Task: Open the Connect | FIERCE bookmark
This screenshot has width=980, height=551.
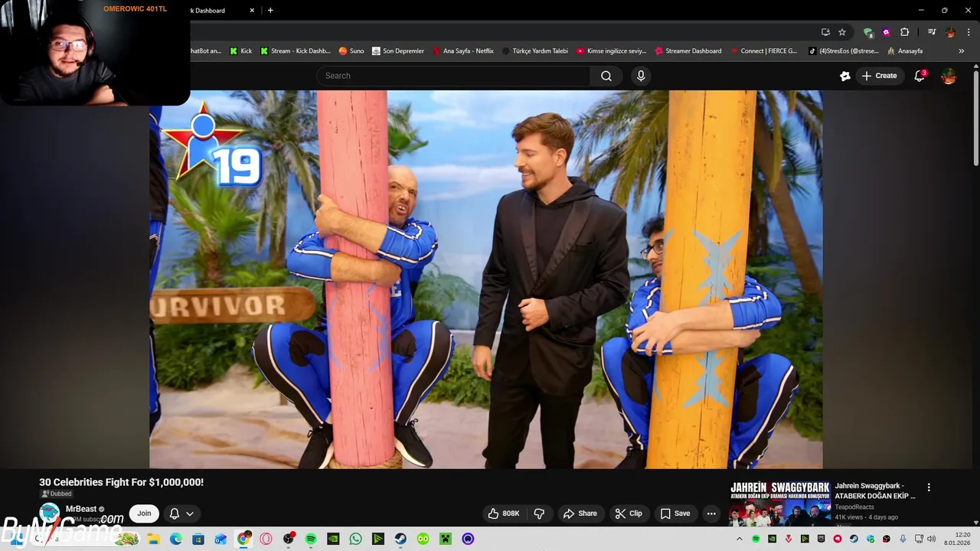Action: 763,51
